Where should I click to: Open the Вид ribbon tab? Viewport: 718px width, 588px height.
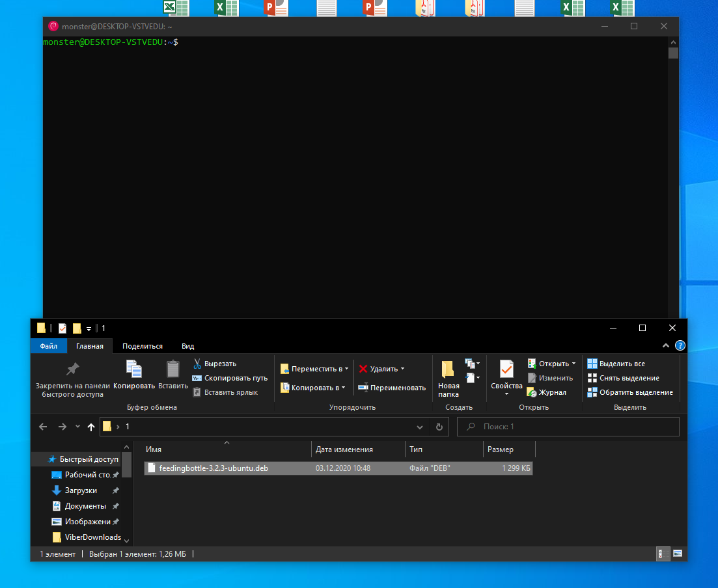click(187, 346)
